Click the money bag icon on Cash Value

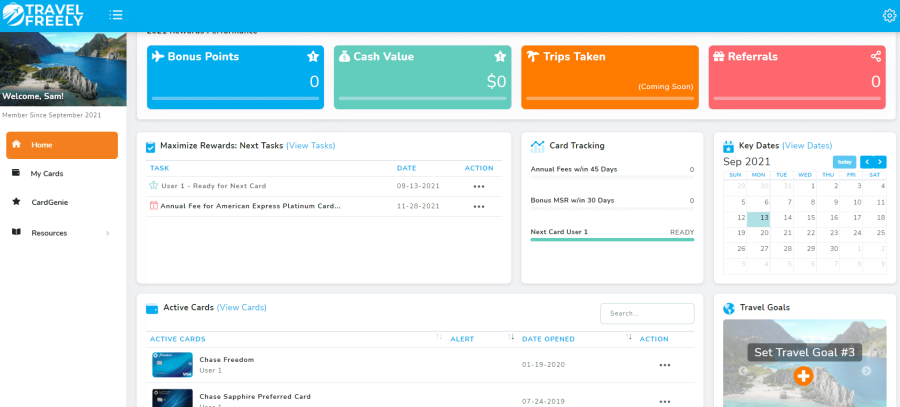click(x=344, y=57)
